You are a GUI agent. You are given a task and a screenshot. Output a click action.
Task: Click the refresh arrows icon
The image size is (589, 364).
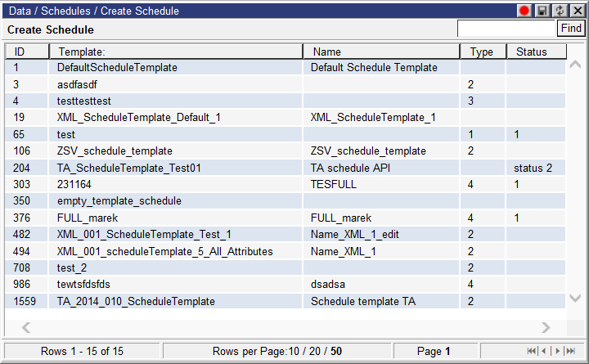tap(560, 11)
